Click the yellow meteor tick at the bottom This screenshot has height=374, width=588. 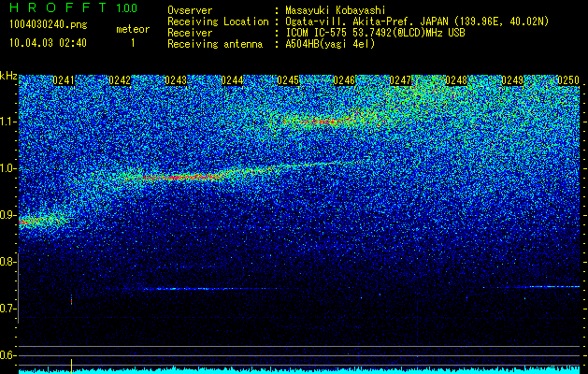(71, 365)
